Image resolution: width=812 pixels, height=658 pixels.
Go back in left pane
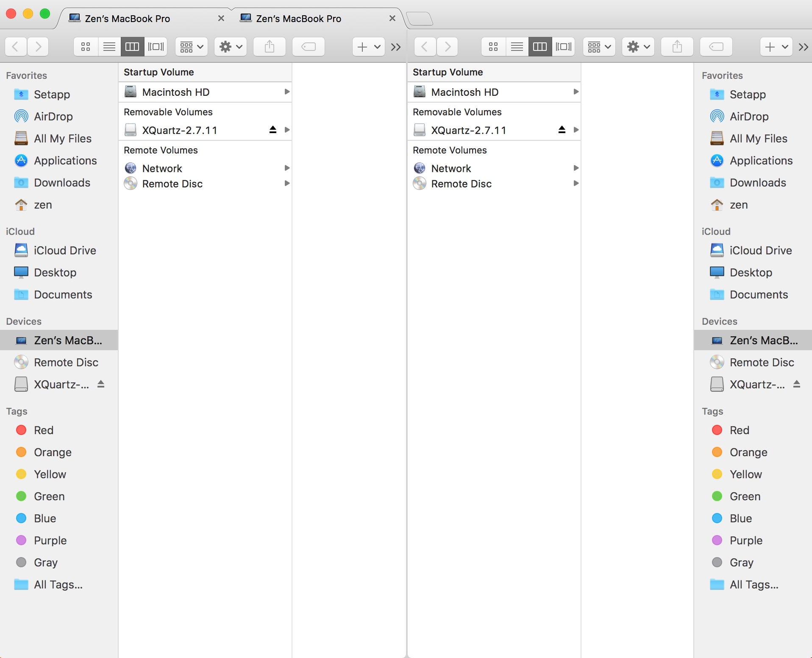pyautogui.click(x=16, y=47)
